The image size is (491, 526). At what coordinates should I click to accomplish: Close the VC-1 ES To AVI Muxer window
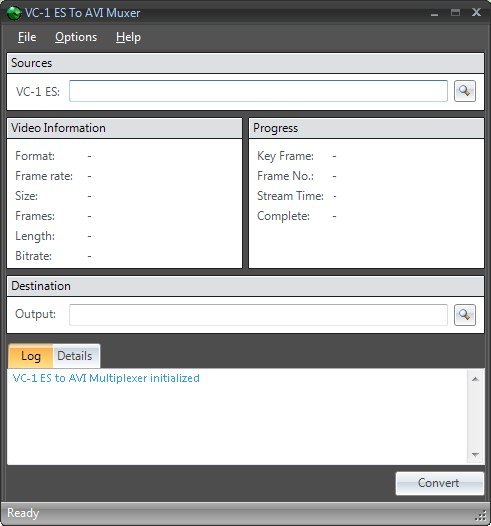pyautogui.click(x=476, y=13)
